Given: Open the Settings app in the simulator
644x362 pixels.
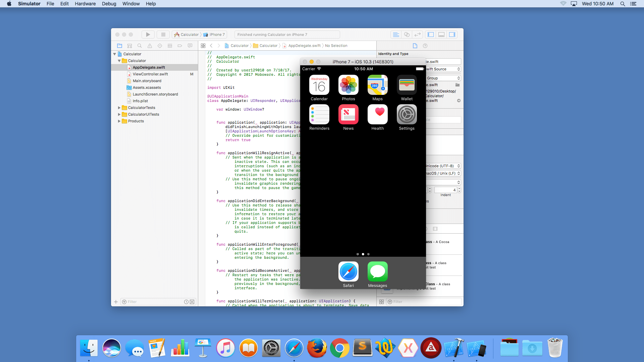Looking at the screenshot, I should 407,114.
